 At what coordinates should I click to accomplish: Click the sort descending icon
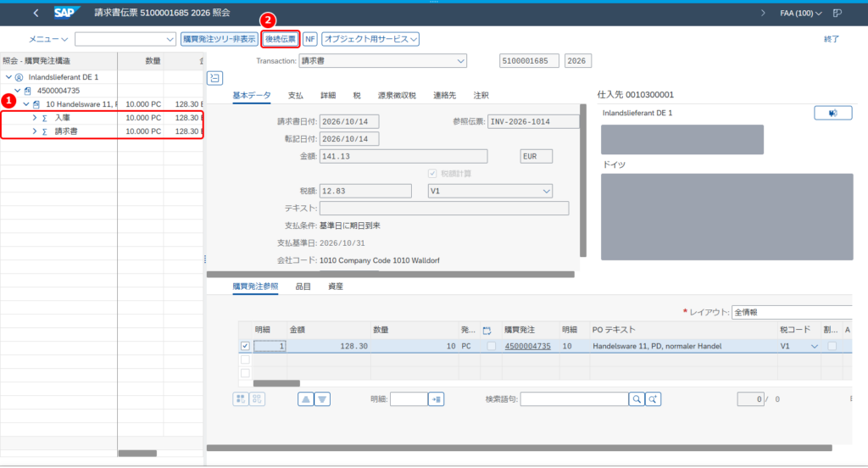(322, 398)
